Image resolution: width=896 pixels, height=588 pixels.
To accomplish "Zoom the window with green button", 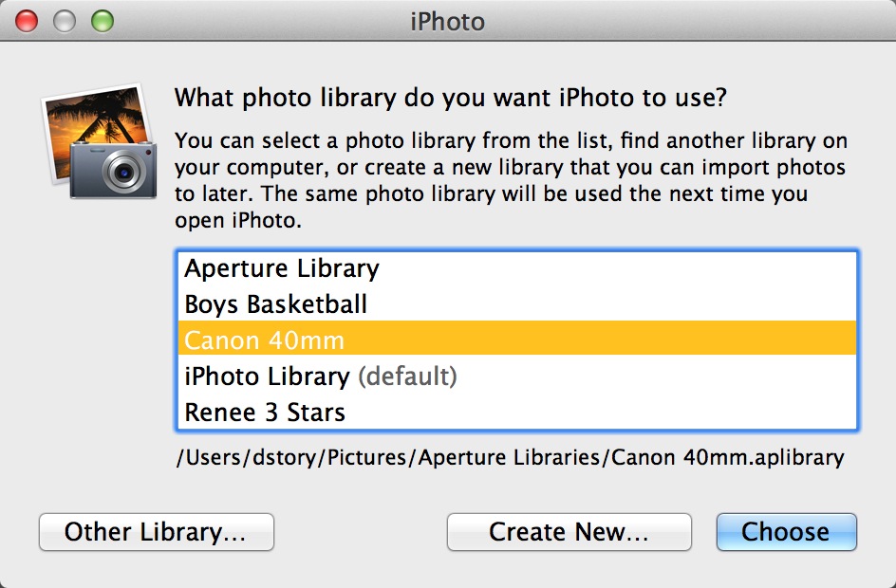I will click(x=100, y=19).
